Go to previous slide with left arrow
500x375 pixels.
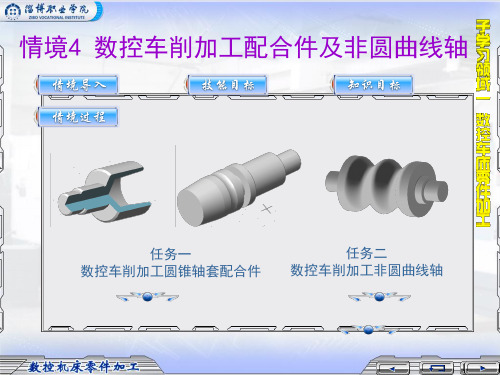tap(393, 368)
